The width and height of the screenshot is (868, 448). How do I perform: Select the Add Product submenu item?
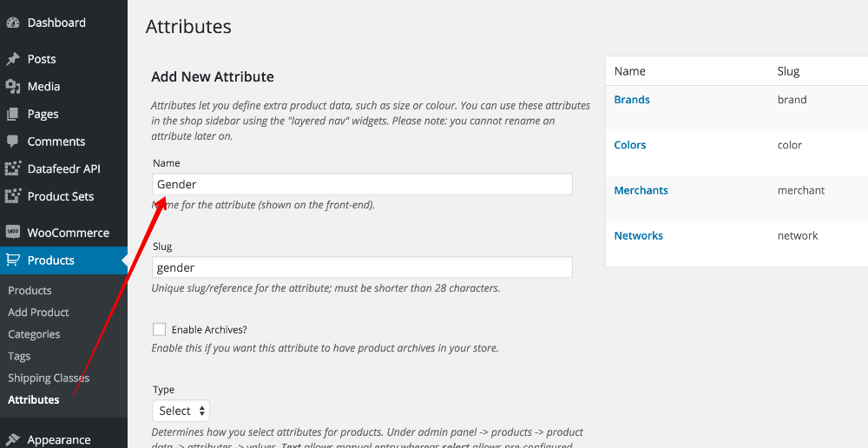[x=38, y=313]
